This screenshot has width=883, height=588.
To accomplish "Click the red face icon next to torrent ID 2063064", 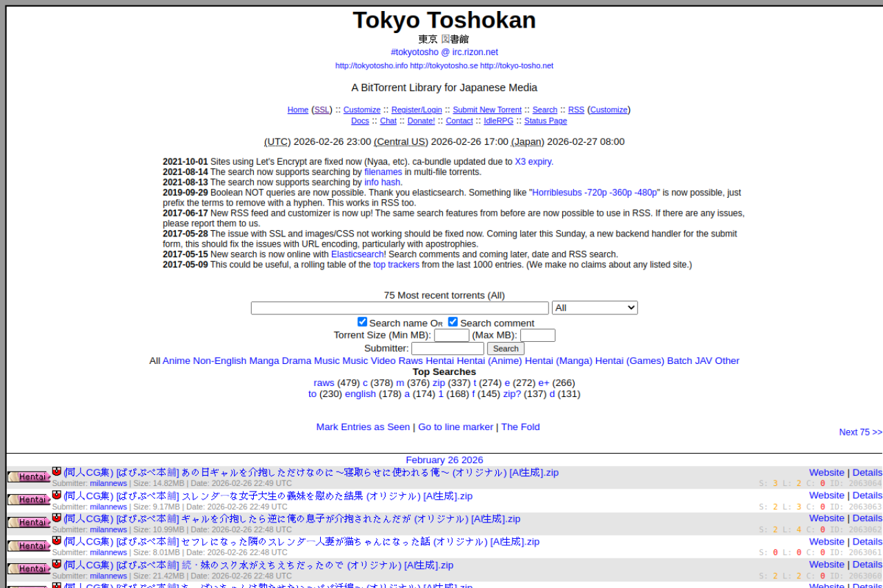I will (x=56, y=472).
